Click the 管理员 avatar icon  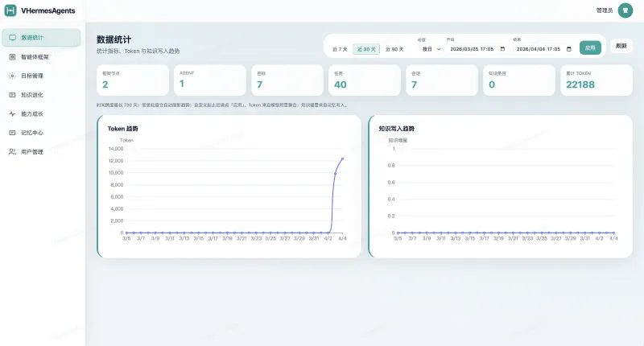click(625, 10)
